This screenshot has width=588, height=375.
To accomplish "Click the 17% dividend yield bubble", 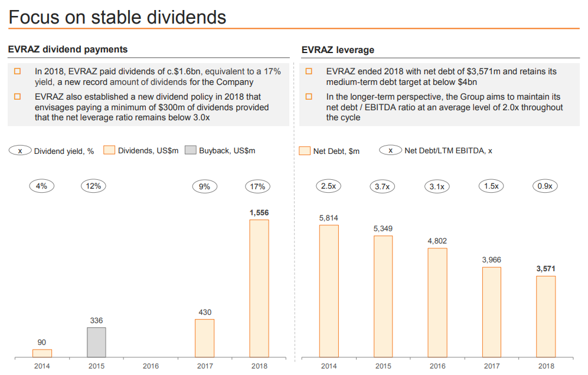I will point(257,186).
